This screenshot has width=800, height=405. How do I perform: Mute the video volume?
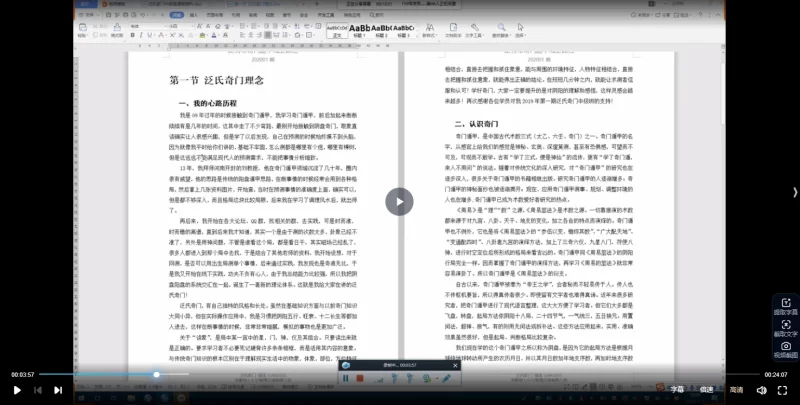click(x=760, y=390)
